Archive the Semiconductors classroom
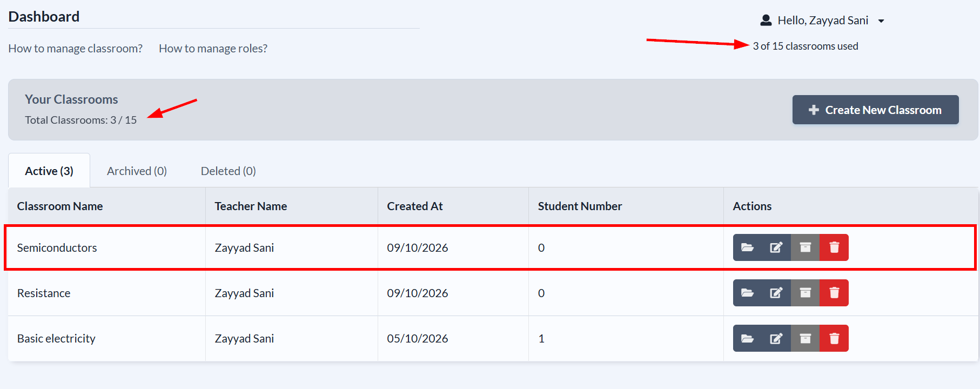The image size is (980, 389). pyautogui.click(x=805, y=247)
